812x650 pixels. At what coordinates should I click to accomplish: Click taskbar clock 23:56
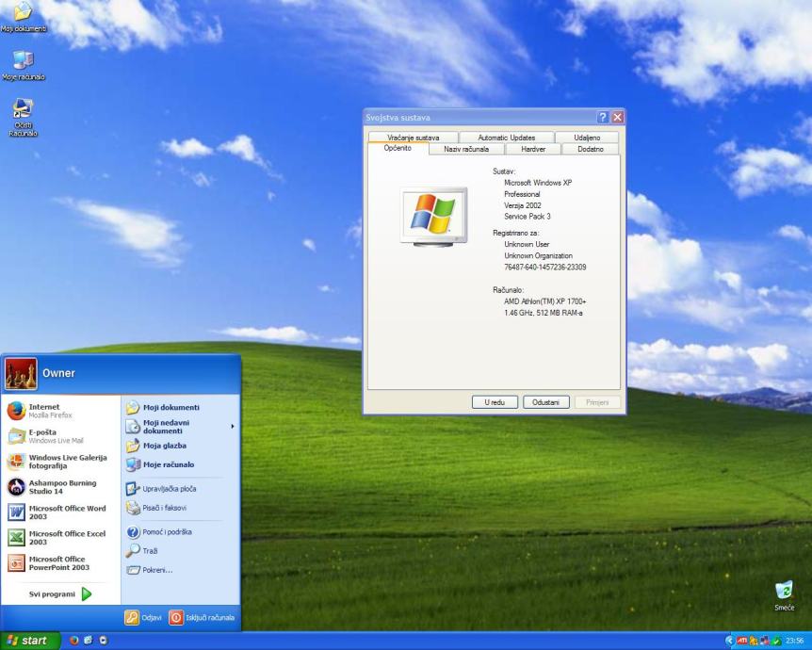(794, 641)
